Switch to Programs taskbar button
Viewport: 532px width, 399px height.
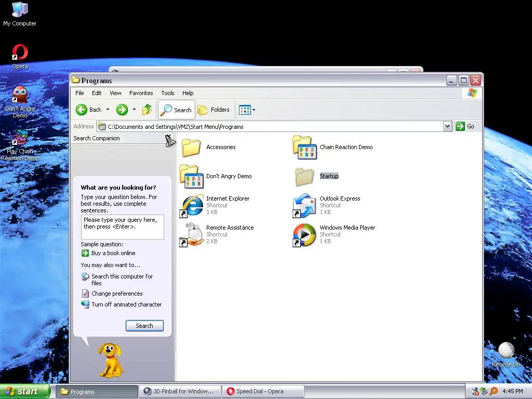point(96,392)
